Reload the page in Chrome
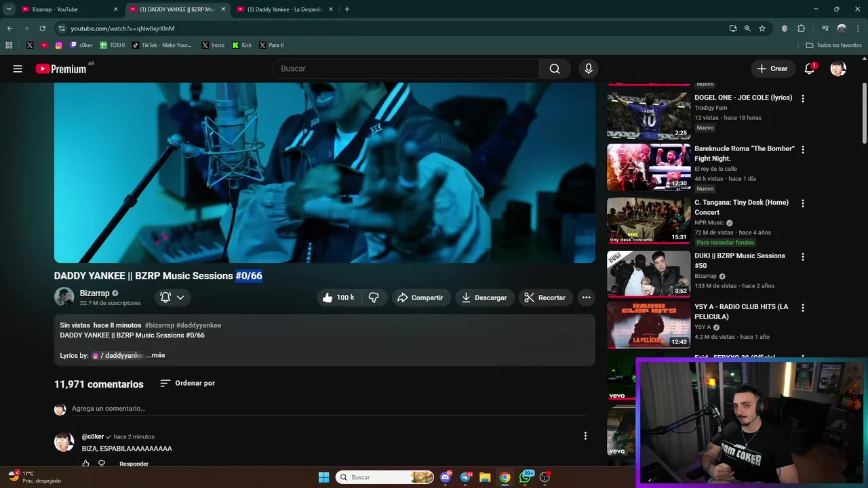868x488 pixels. tap(42, 28)
